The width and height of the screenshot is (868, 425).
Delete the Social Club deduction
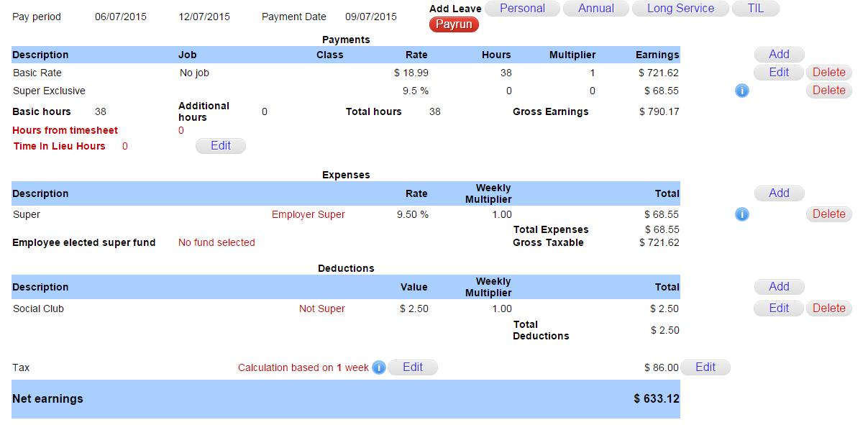[x=828, y=308]
